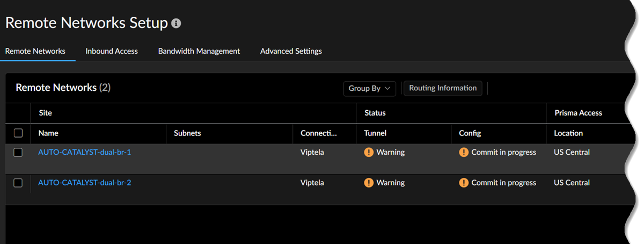Open the AUTO-CATALYST-dual-br-2 site link
Image resolution: width=644 pixels, height=244 pixels.
pos(85,183)
